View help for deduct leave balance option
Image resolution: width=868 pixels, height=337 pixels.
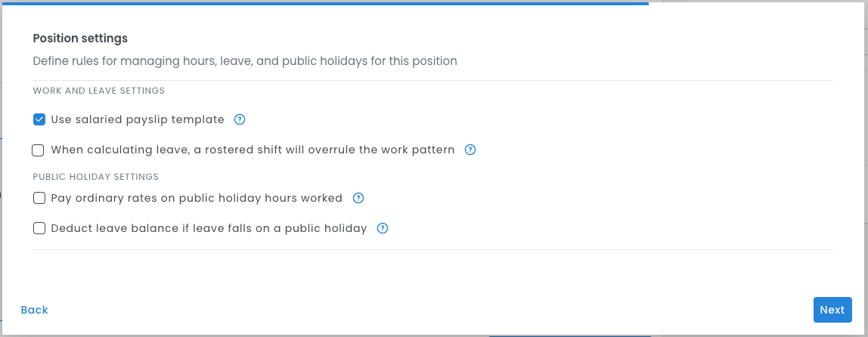(x=383, y=228)
